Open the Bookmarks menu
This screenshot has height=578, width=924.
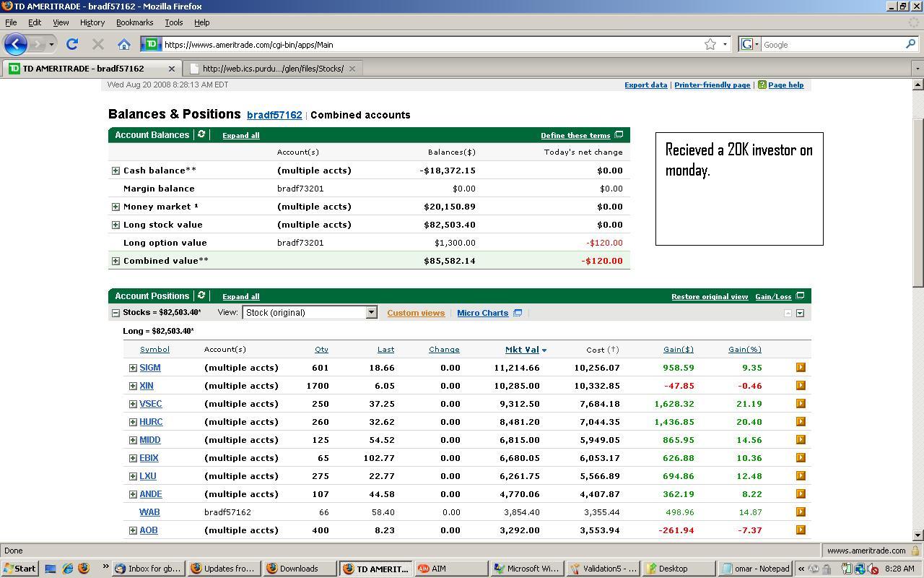134,22
